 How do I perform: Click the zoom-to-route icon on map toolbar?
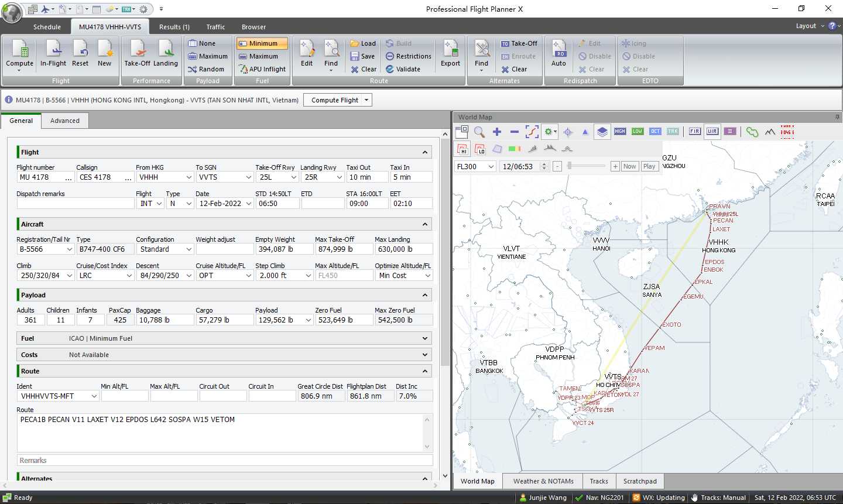tap(532, 132)
